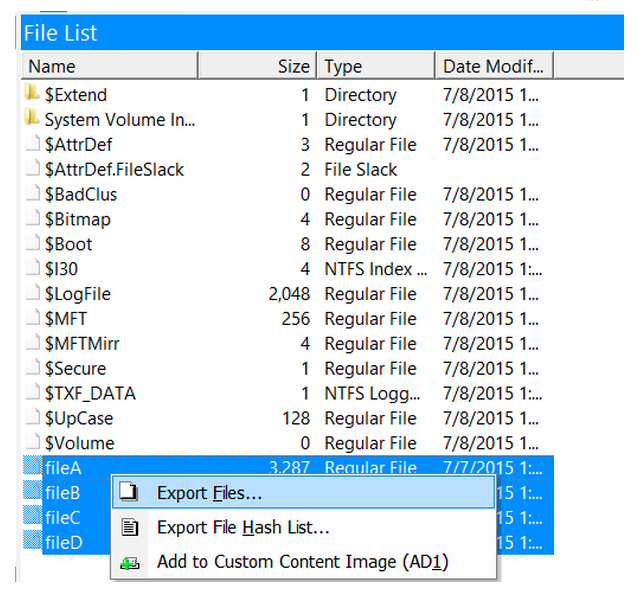Select the $Secure file name
The image size is (641, 594).
(76, 369)
